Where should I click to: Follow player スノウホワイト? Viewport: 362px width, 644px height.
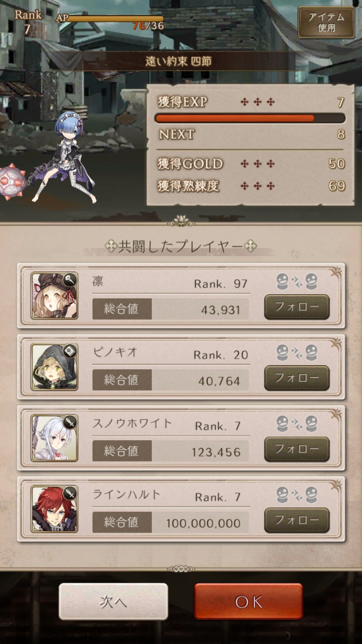(x=297, y=449)
